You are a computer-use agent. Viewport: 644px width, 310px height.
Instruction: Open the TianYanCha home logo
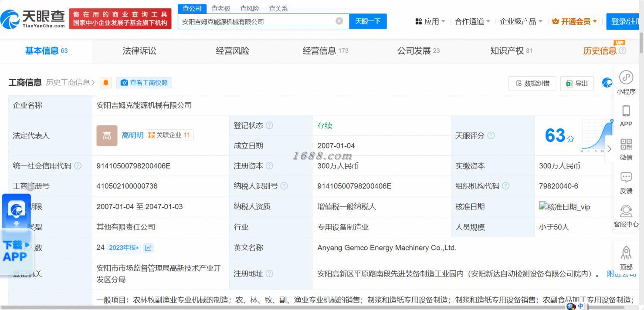coord(33,19)
